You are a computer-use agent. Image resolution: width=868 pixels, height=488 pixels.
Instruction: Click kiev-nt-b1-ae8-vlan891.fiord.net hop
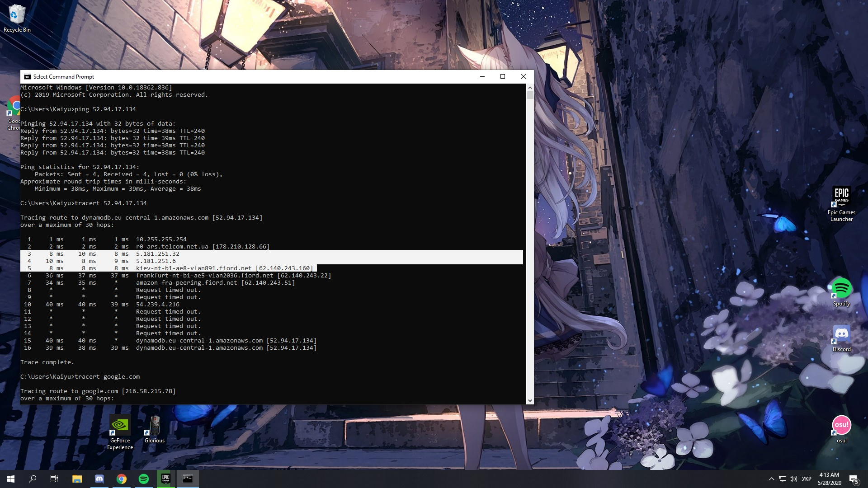point(194,268)
